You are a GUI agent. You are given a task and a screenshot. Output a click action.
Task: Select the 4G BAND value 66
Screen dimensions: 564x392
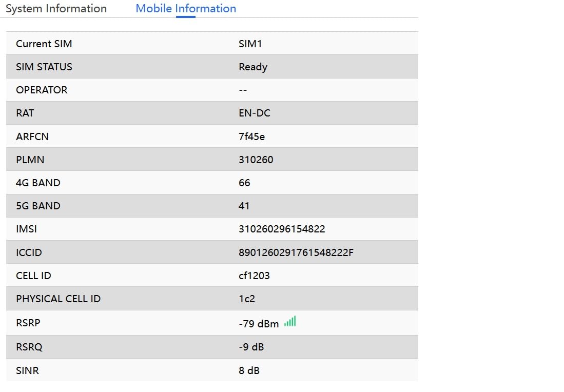244,183
